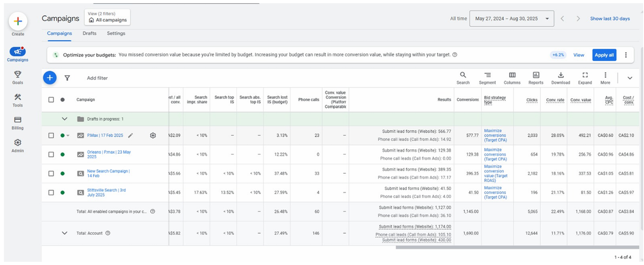This screenshot has height=265, width=644.
Task: Go to previous date range arrow
Action: (x=562, y=18)
